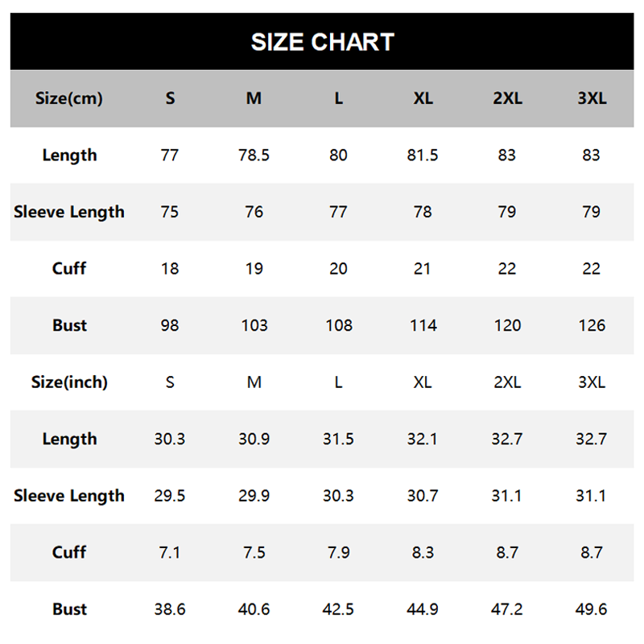
Task: Select the bust value 49.6
Action: coord(592,609)
